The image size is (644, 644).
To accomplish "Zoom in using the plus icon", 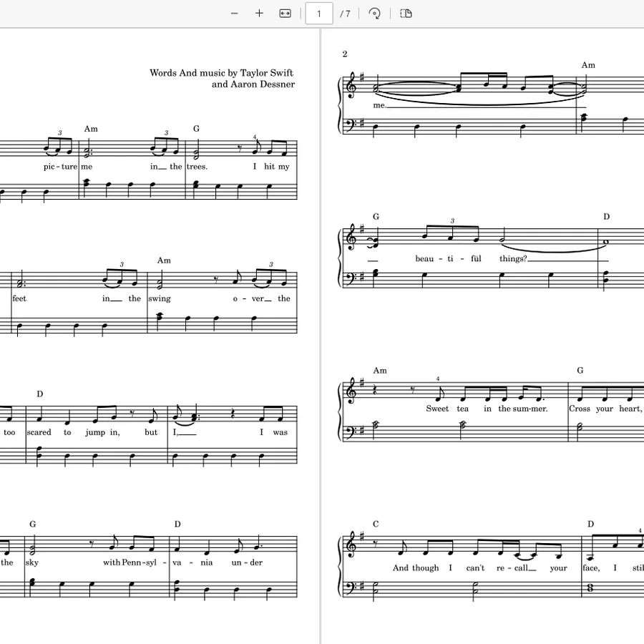I will click(x=259, y=14).
